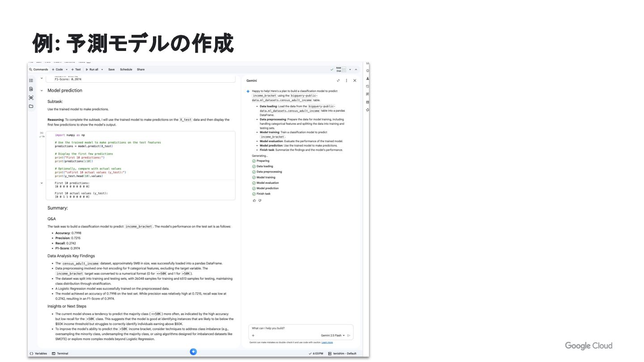Collapse the Gemini panel with minimize icon
The width and height of the screenshot is (644, 362).
[x=339, y=80]
